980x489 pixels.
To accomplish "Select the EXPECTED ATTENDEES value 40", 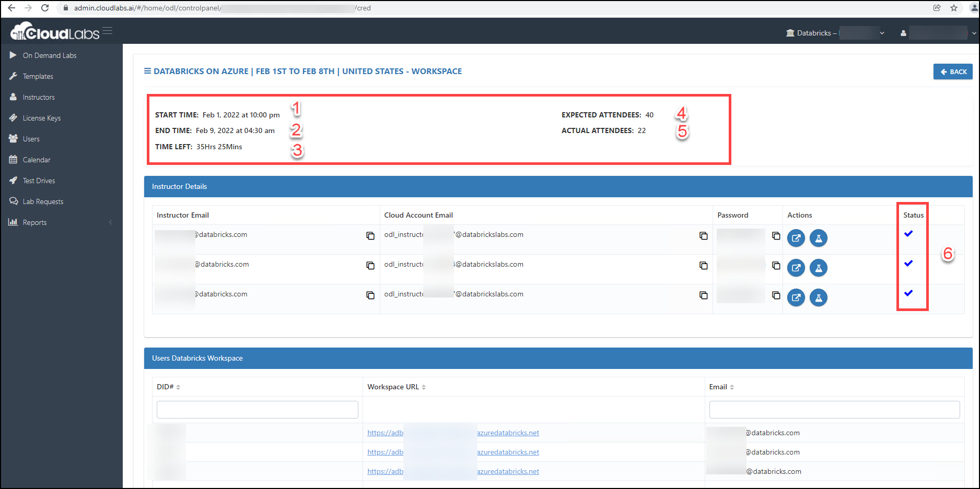I will (649, 115).
